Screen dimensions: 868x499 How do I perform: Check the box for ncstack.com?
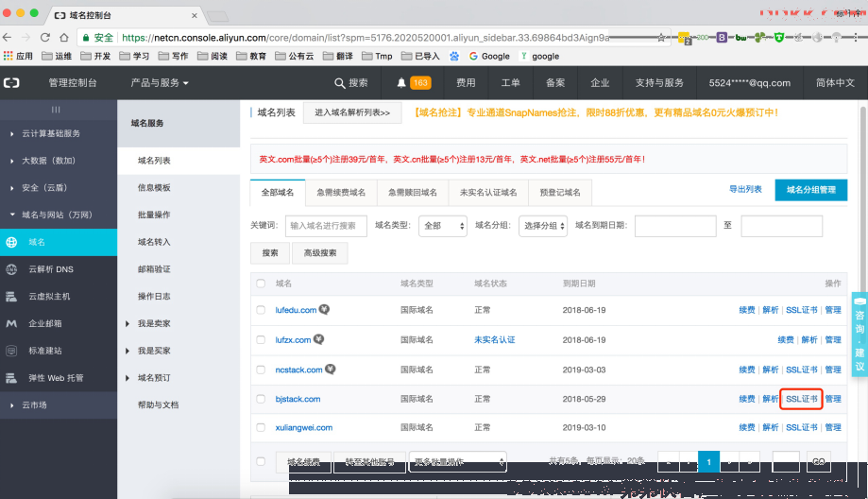[x=261, y=370]
